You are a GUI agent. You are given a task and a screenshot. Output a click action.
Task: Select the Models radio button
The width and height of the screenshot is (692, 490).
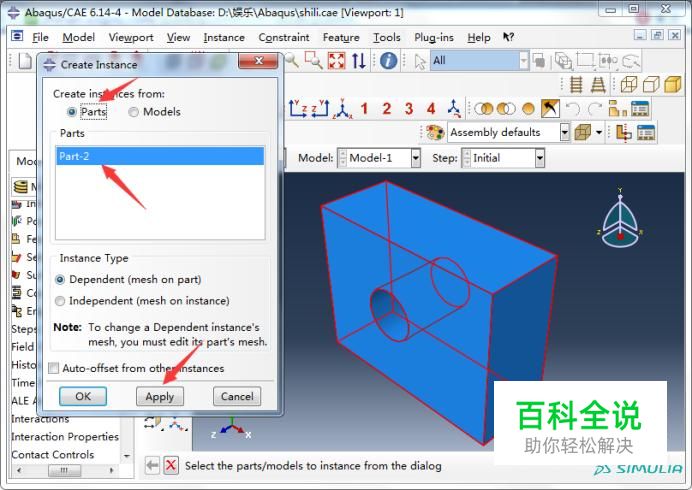coord(133,112)
